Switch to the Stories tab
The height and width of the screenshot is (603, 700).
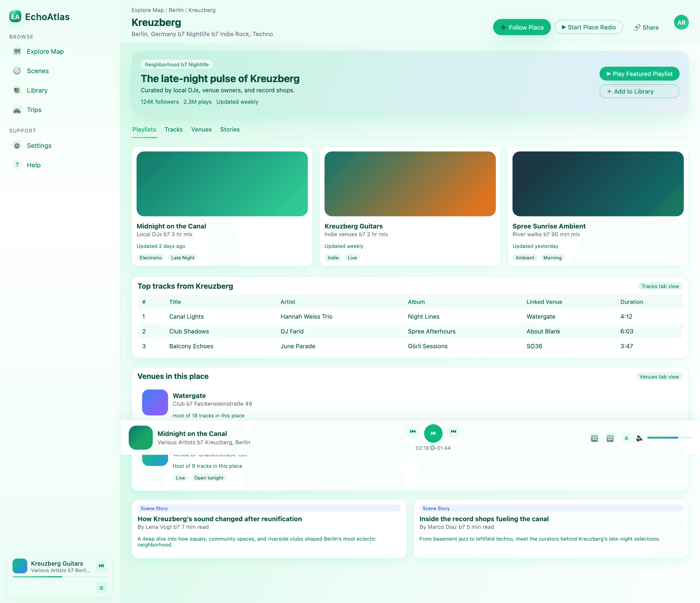point(230,129)
